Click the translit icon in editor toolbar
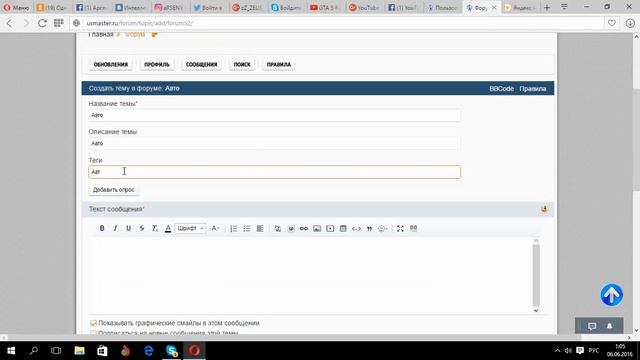Screen dimensions: 640x360 click(278, 229)
